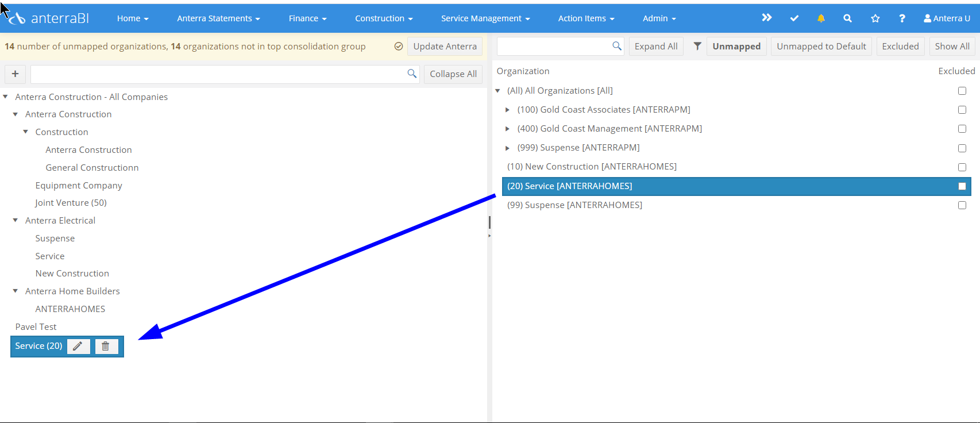Collapse Anterra Construction - All Companies node
Viewport: 980px width, 423px height.
pos(6,97)
